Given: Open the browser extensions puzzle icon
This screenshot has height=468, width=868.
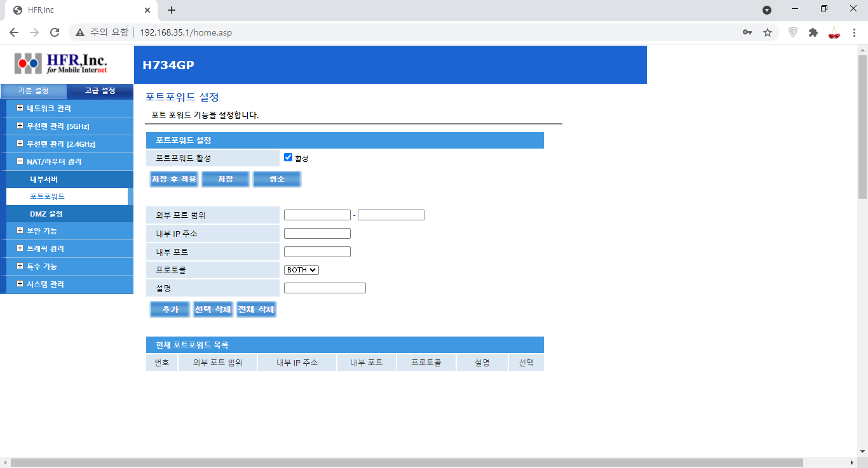Looking at the screenshot, I should pos(813,32).
